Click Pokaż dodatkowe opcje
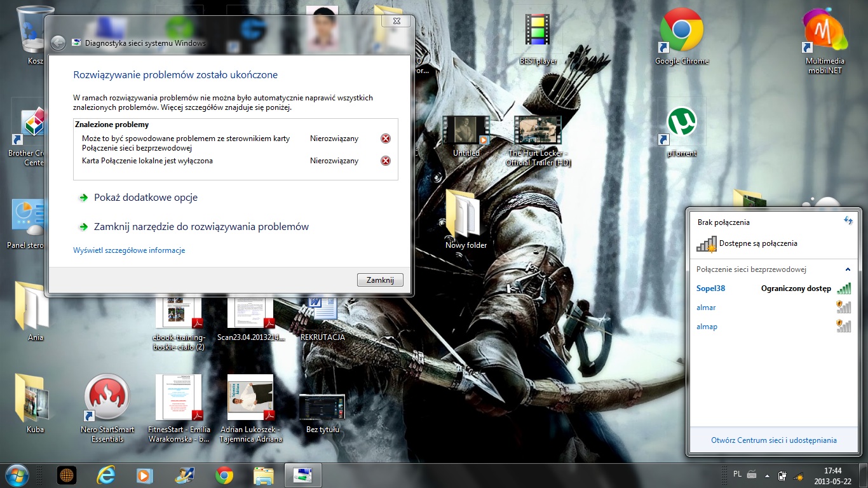Screen dimensions: 868x488 146,198
